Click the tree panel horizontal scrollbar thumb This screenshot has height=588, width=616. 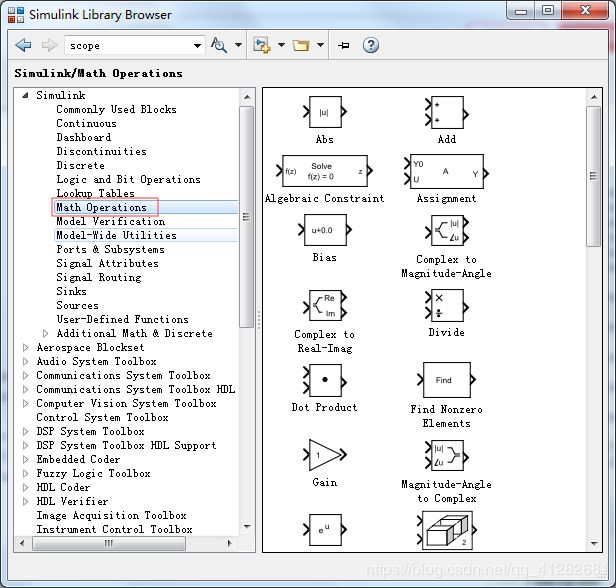point(109,543)
